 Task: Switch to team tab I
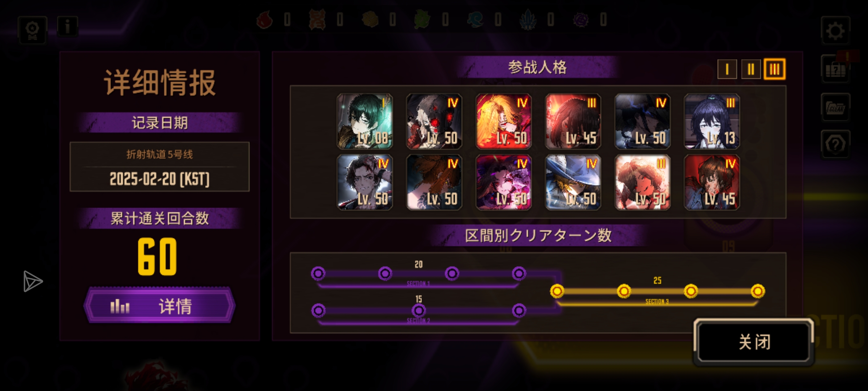pyautogui.click(x=727, y=69)
